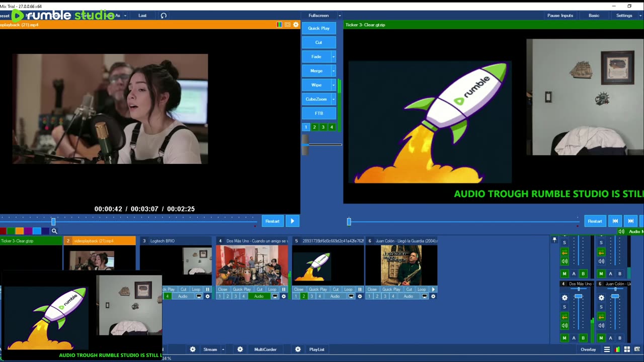Select the Ticker 3-Clear.gtzip input tab
The height and width of the screenshot is (362, 644).
[x=31, y=241]
